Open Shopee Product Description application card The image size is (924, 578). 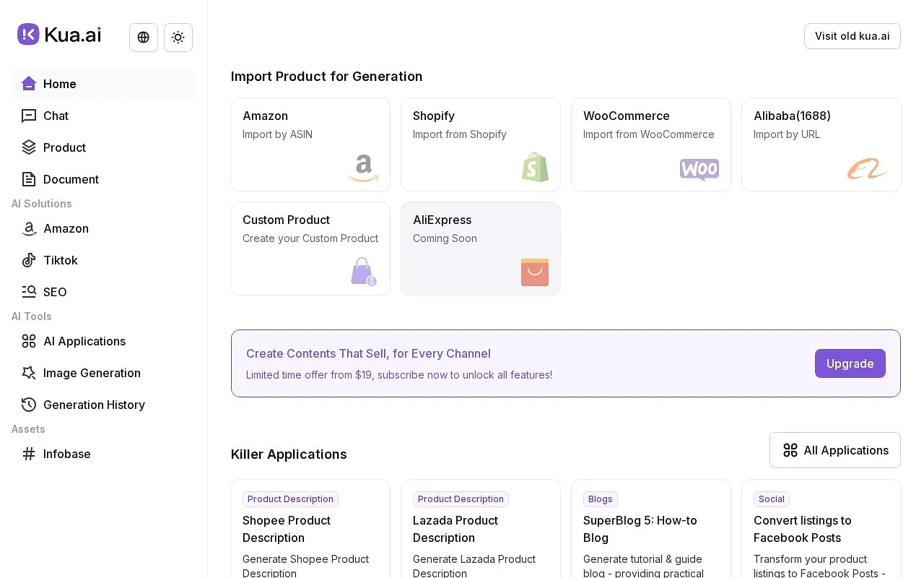[x=310, y=529]
